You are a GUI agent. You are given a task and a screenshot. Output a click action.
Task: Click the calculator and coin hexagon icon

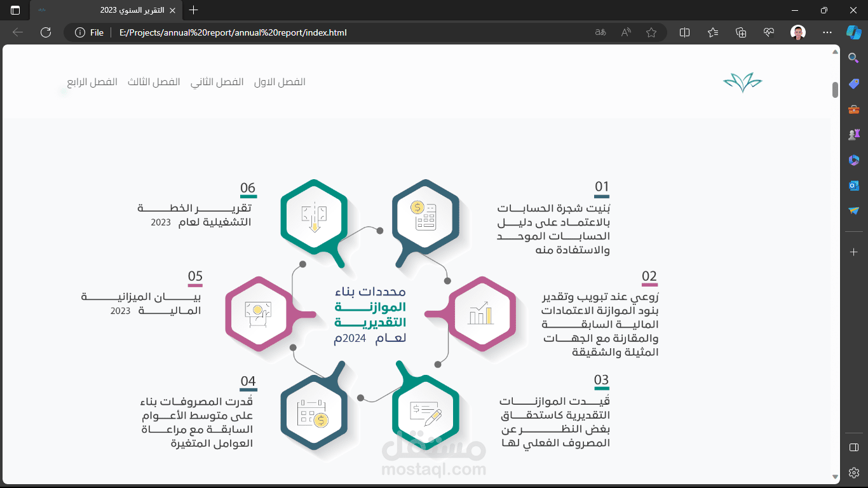pyautogui.click(x=425, y=217)
